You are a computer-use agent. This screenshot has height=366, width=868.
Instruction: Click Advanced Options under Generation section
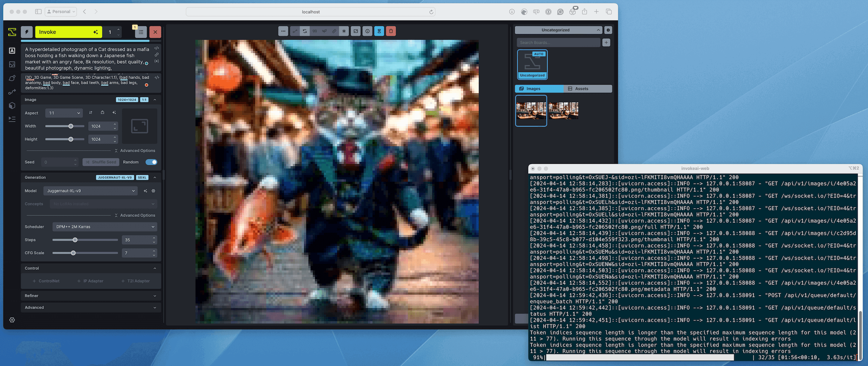tap(135, 215)
